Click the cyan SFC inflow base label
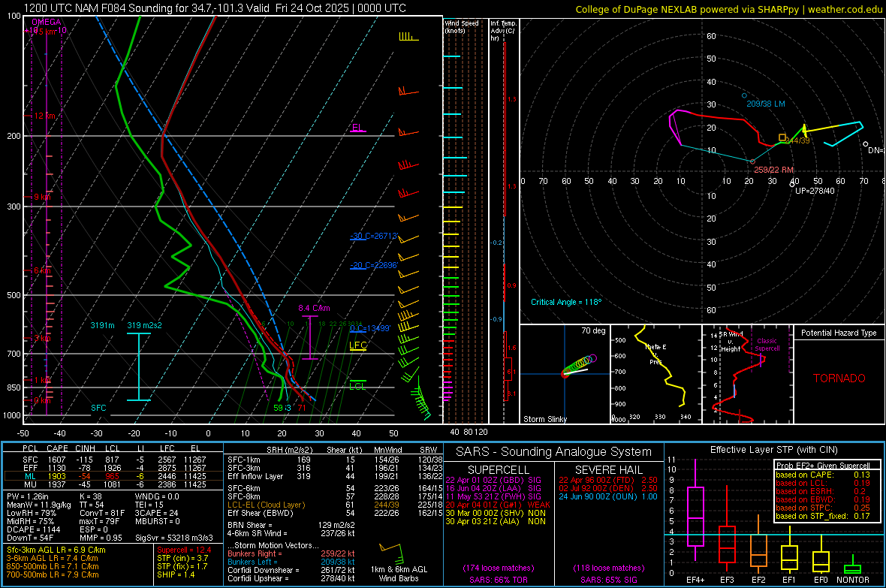This screenshot has width=886, height=588. tap(98, 408)
